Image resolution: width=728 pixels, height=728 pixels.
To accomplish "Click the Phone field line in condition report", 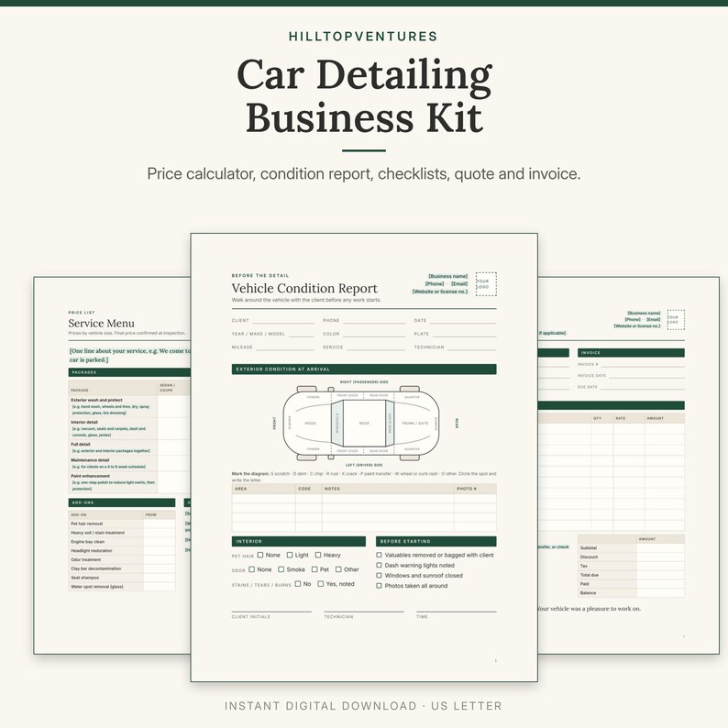I will click(374, 321).
